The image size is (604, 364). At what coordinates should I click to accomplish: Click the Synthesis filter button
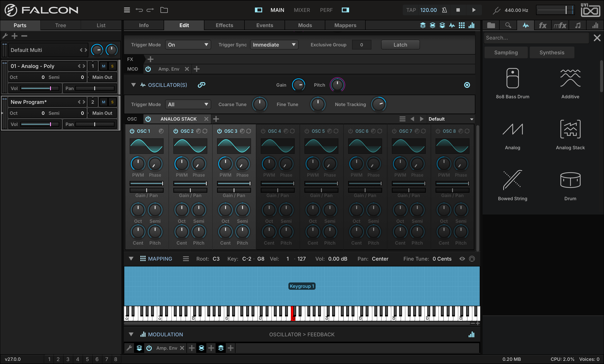click(x=552, y=52)
